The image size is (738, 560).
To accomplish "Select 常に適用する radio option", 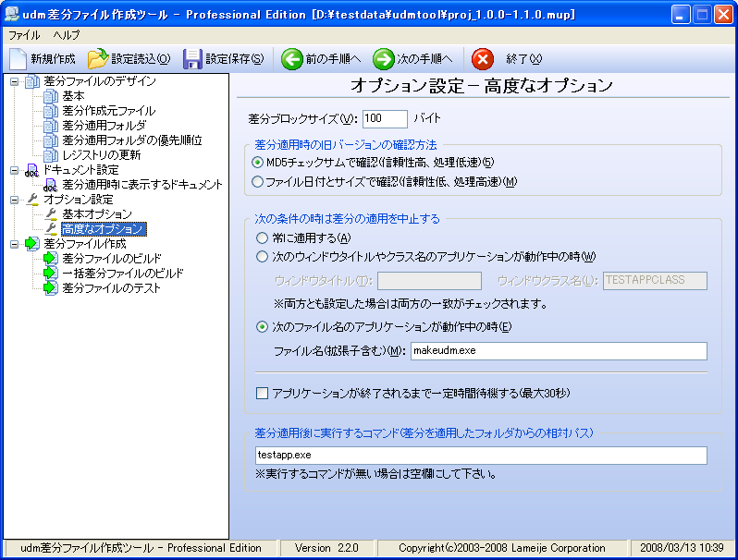I will click(x=262, y=237).
